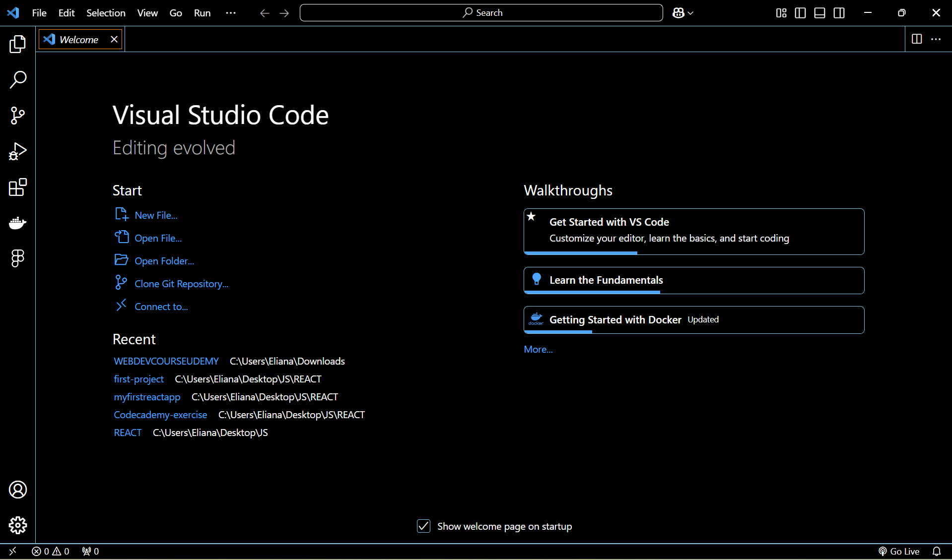952x560 pixels.
Task: Open remote window button in status bar
Action: (12, 551)
